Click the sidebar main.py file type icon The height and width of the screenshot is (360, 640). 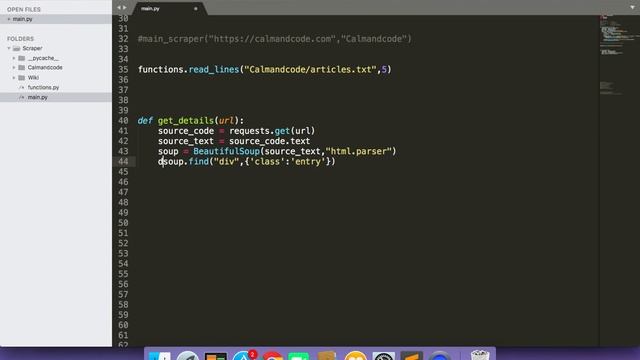tap(22, 97)
